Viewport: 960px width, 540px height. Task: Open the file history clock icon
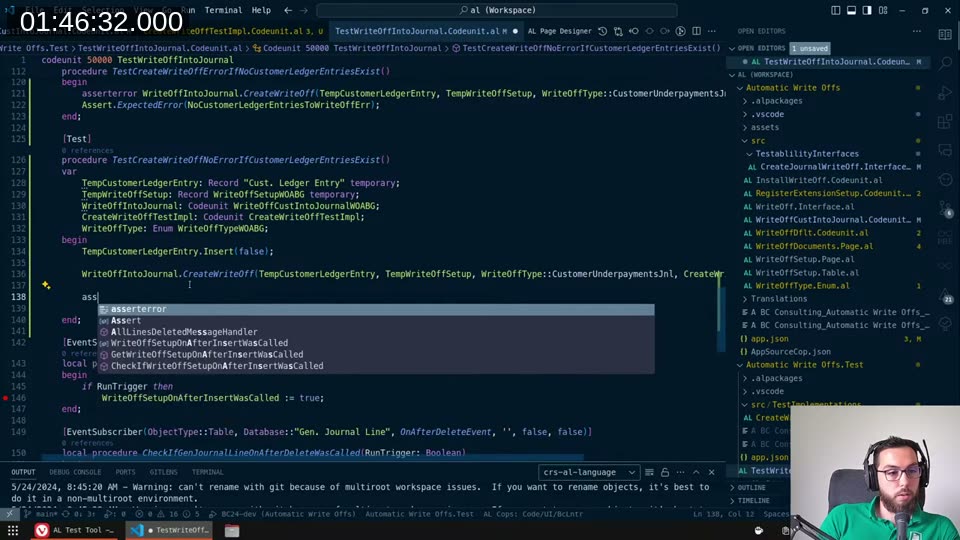point(602,31)
